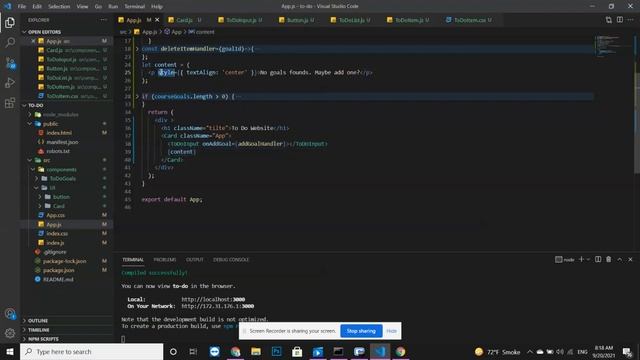This screenshot has width=640, height=360.
Task: Switch to the Output panel tab
Action: click(x=195, y=260)
